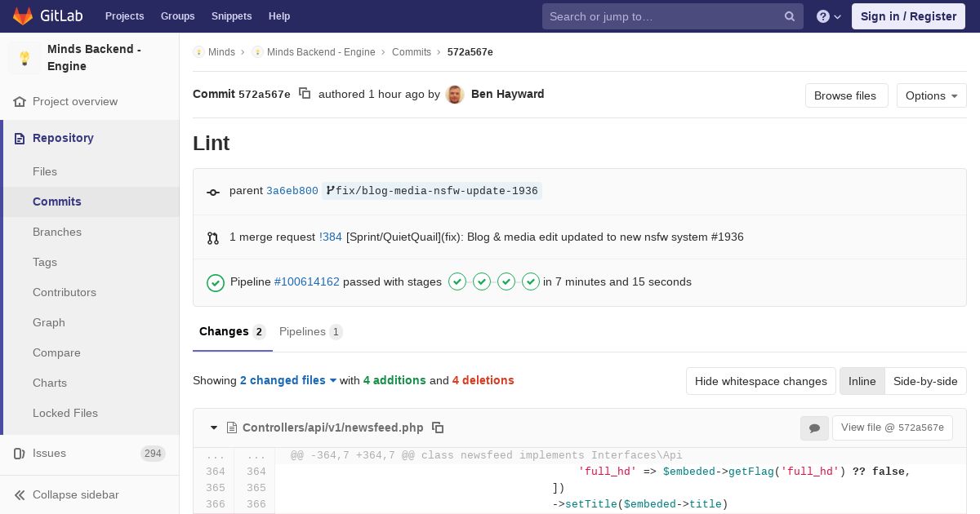The width and height of the screenshot is (980, 514).
Task: Click the Project overview home icon
Action: click(x=20, y=101)
